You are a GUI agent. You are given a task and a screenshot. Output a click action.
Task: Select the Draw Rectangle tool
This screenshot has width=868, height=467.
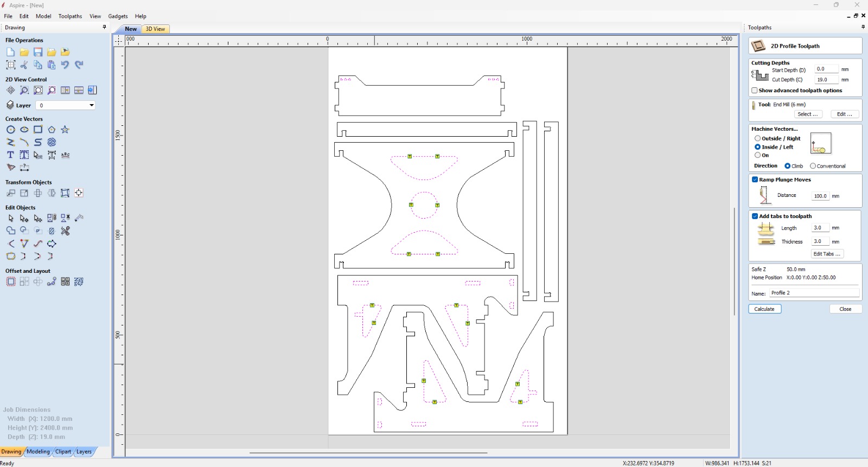point(38,130)
